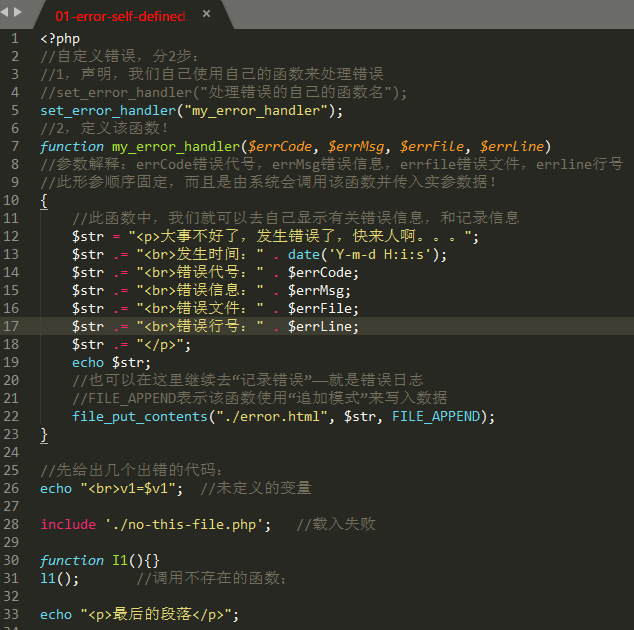Screen dimensions: 634x630
Task: Click "./error.html" string on line 22
Action: point(272,417)
